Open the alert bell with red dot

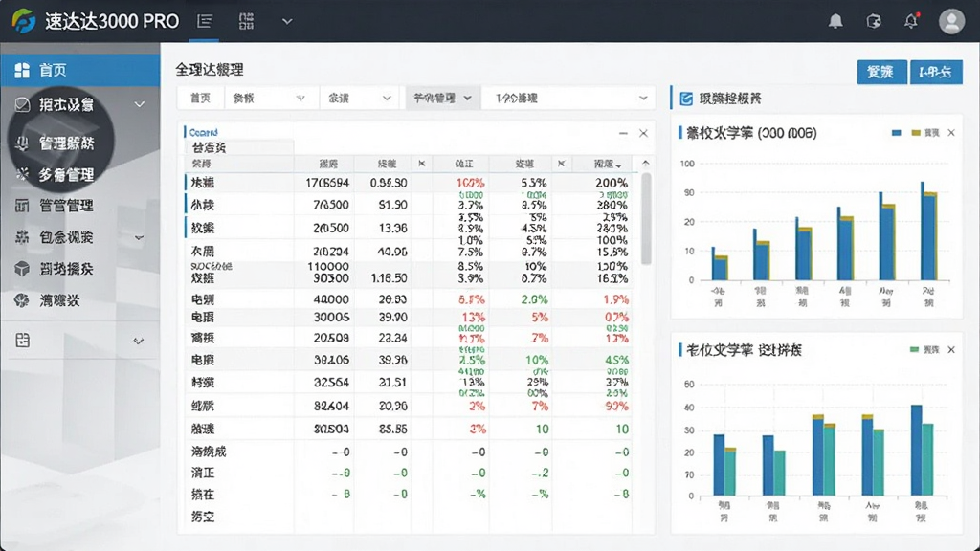pos(911,21)
